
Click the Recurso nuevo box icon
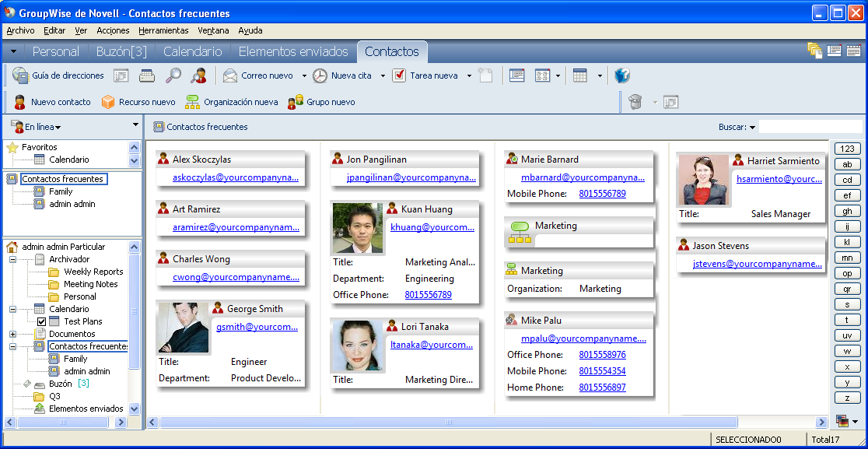(108, 102)
